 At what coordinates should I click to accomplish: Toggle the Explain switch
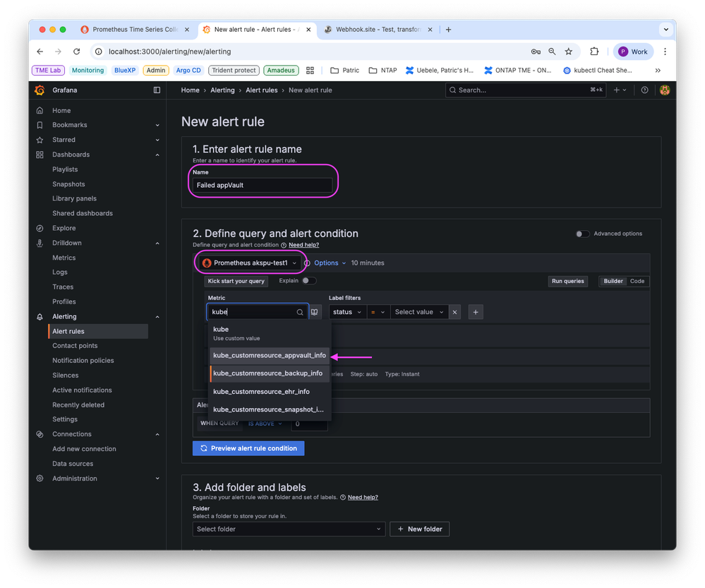point(308,281)
